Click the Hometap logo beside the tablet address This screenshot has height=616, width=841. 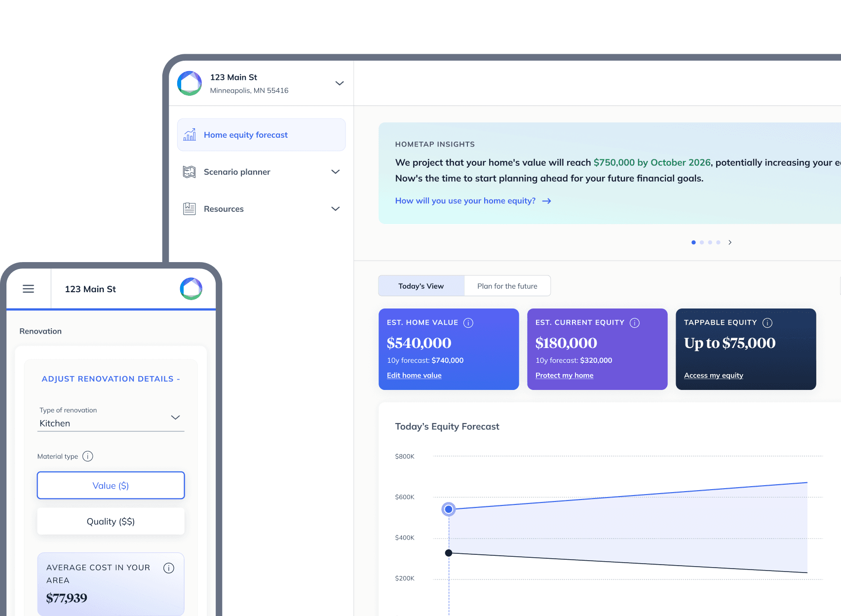pyautogui.click(x=190, y=83)
